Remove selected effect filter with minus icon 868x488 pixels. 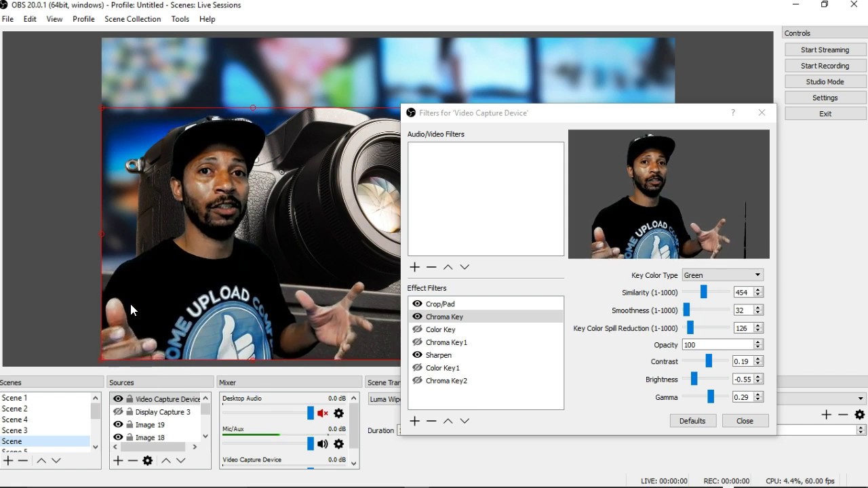click(431, 421)
